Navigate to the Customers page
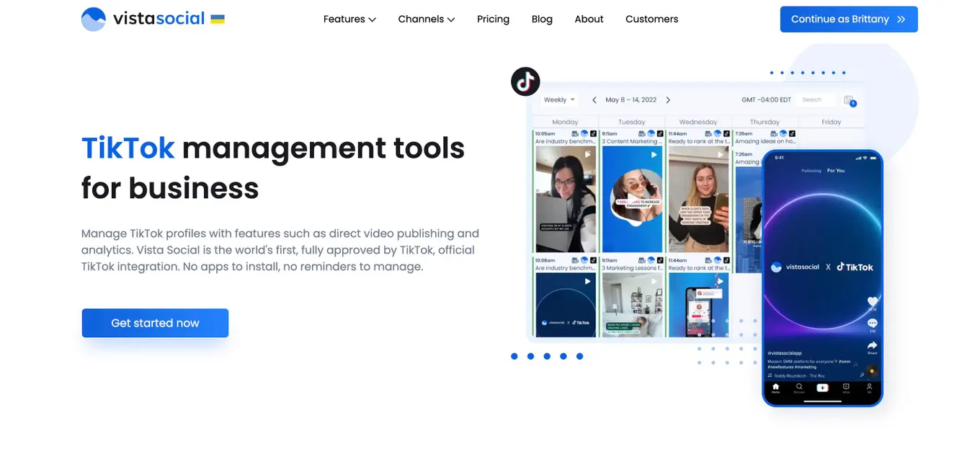The height and width of the screenshot is (454, 980). (651, 19)
